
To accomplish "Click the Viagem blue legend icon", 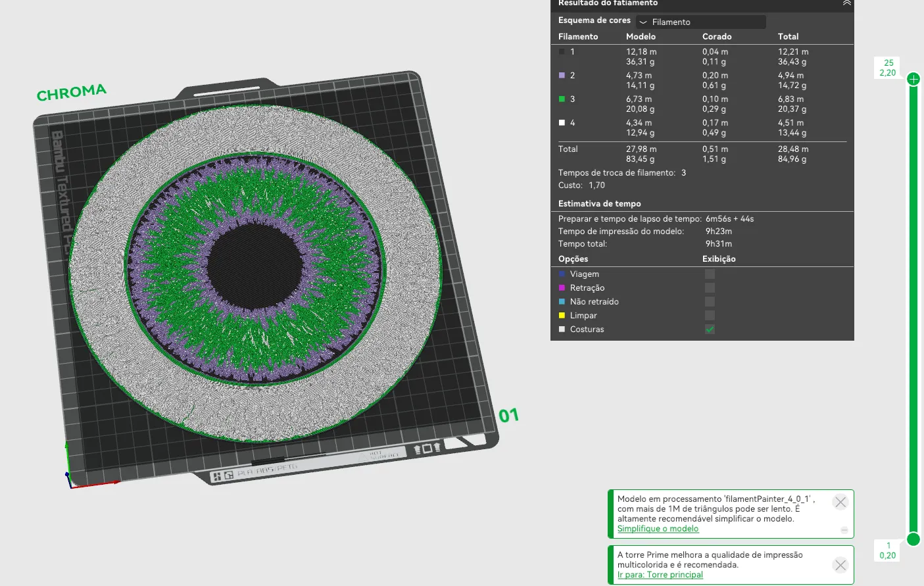I will click(x=562, y=274).
